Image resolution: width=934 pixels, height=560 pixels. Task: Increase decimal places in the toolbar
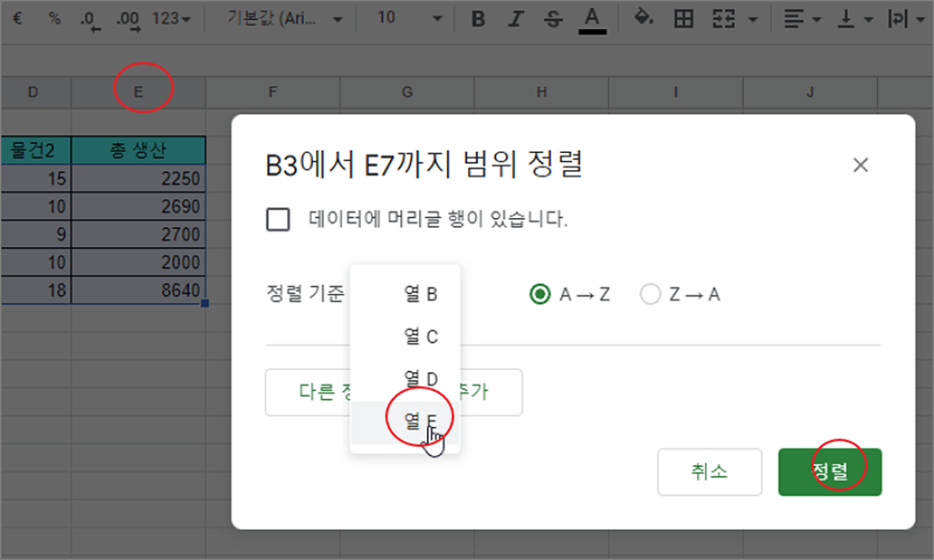tap(128, 20)
